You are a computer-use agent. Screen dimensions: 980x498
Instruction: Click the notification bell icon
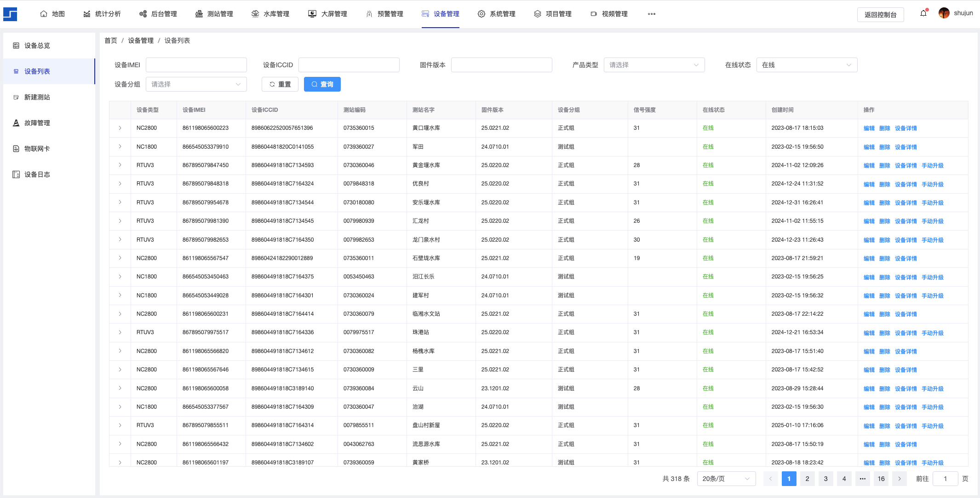(923, 13)
